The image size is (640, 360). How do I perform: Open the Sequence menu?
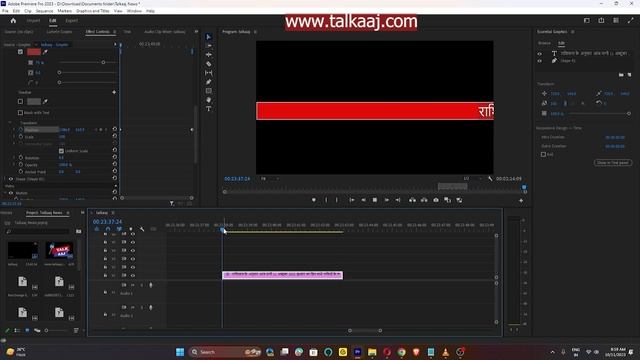point(44,11)
